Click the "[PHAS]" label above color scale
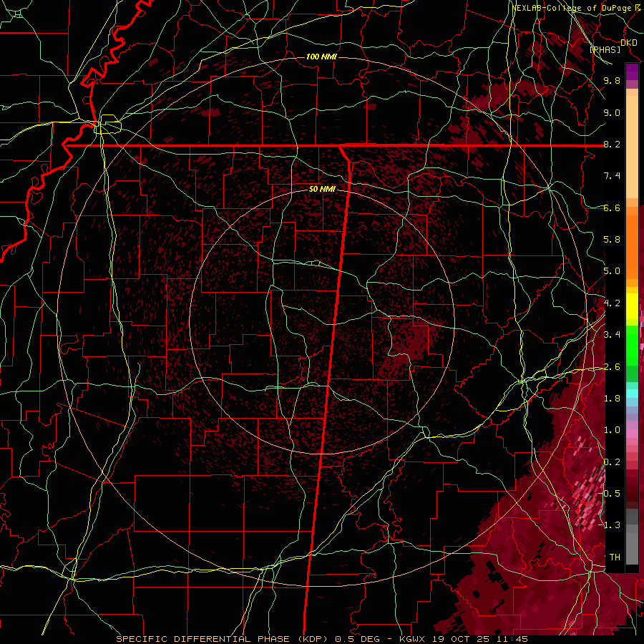This screenshot has height=644, width=644. [x=605, y=49]
